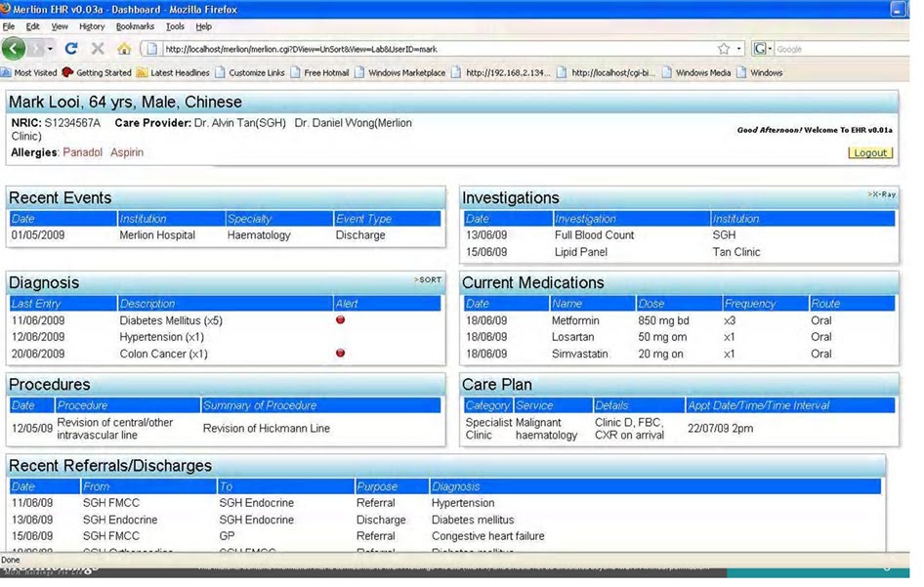Click the SORT icon on the Diagnosis panel
This screenshot has height=587, width=924.
(427, 279)
